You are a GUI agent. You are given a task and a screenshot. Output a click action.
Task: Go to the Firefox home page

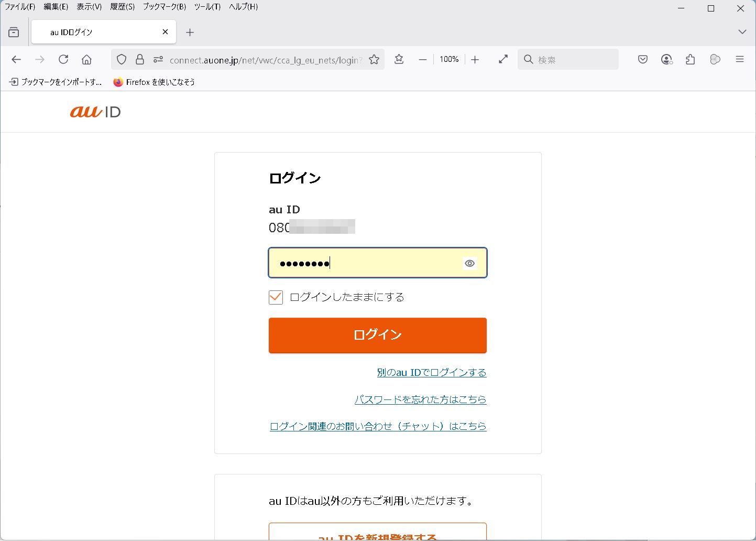(x=87, y=60)
